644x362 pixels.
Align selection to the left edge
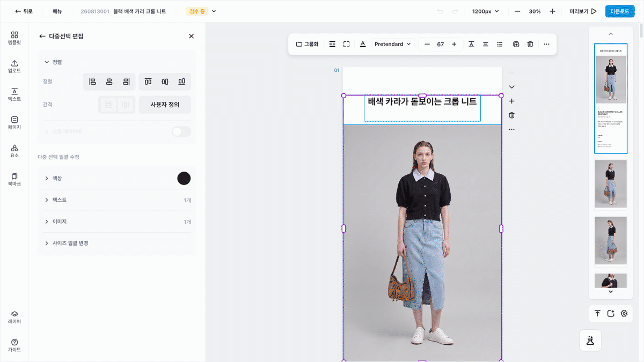tap(92, 82)
